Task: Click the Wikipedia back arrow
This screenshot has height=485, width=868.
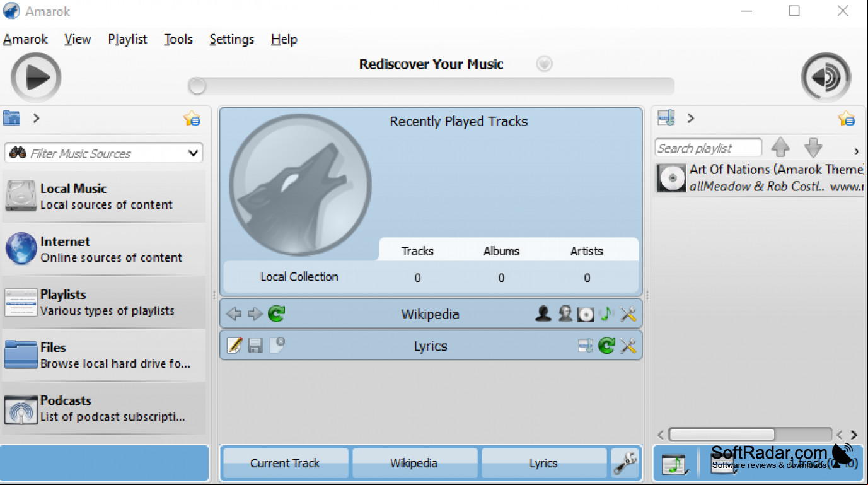Action: [233, 314]
